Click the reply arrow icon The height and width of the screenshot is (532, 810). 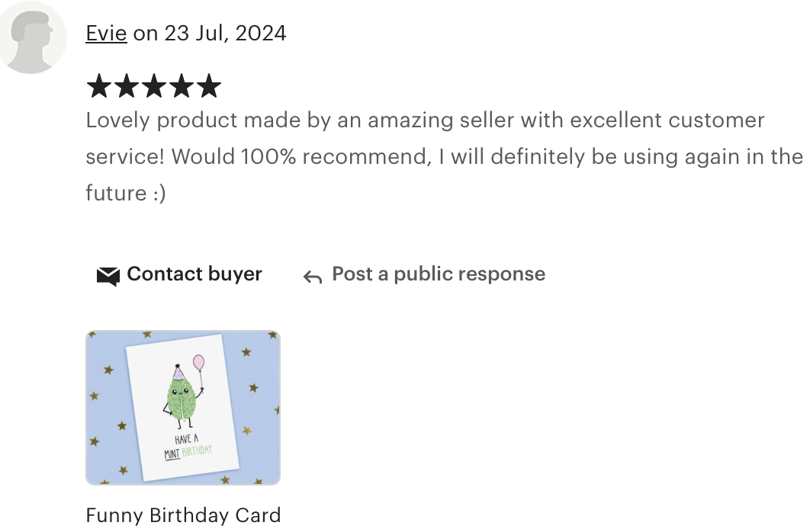(313, 277)
